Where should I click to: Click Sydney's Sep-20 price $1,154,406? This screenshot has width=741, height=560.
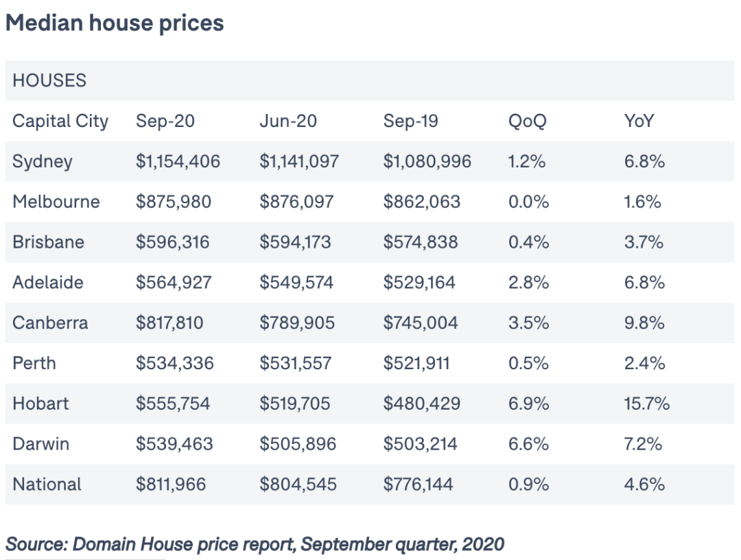[178, 162]
